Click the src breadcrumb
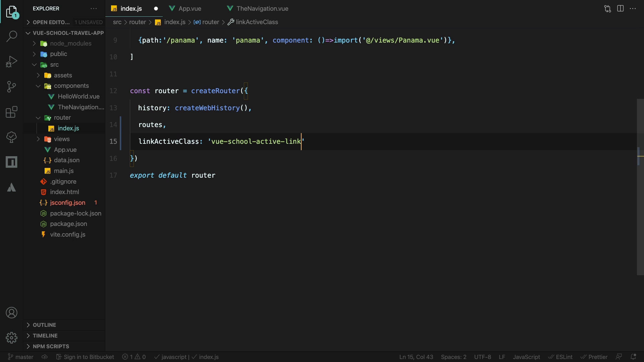Viewport: 644px width, 362px height. tap(117, 22)
